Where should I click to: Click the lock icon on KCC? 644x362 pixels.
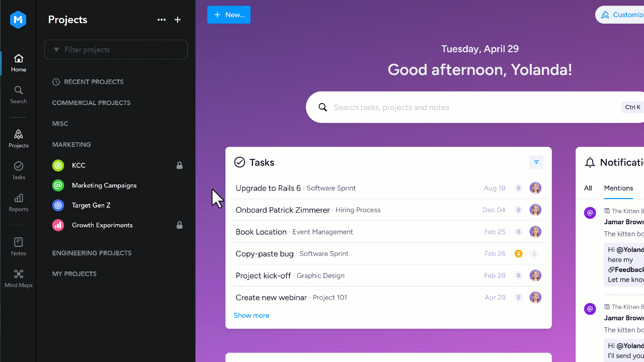(180, 165)
